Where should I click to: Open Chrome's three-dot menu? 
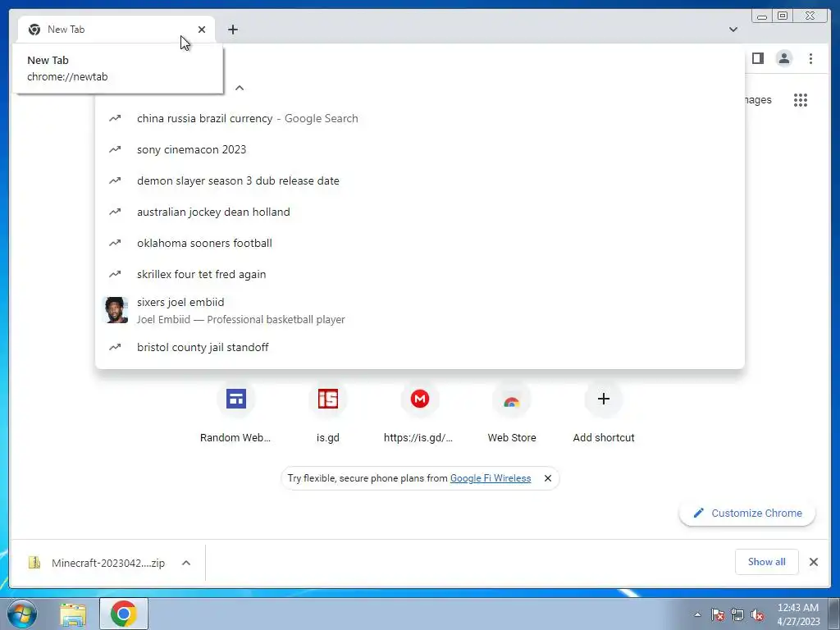point(810,58)
